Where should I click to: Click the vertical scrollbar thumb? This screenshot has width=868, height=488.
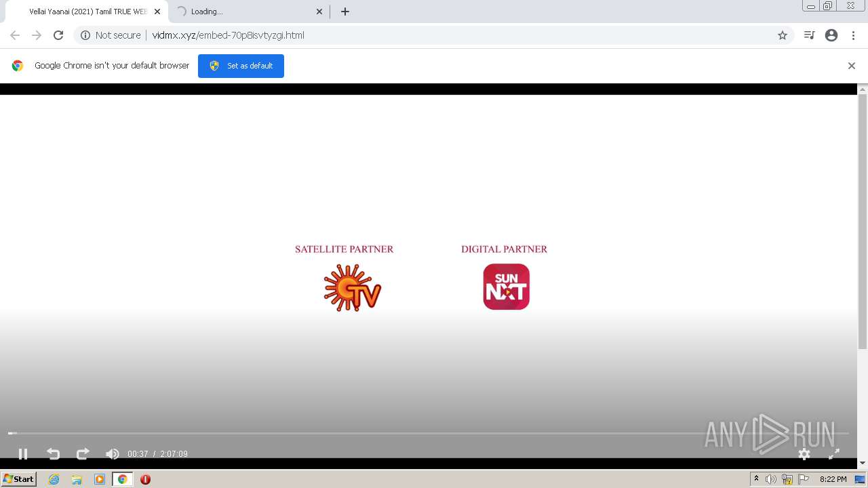863,222
